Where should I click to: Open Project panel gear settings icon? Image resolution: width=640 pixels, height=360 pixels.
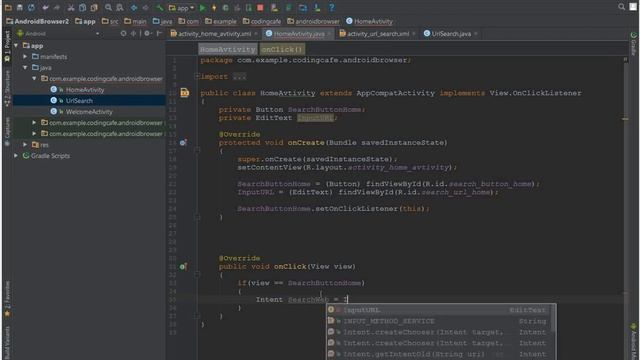click(147, 33)
